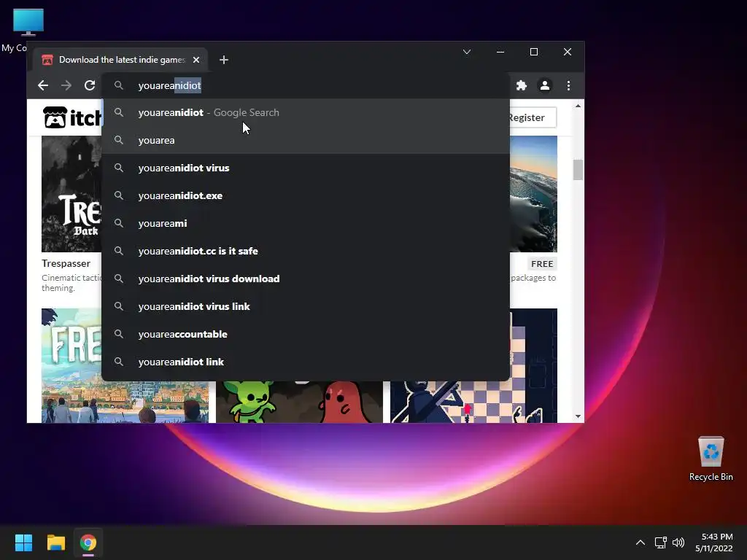Choose the 'youareaccountable' suggestion

pyautogui.click(x=306, y=334)
